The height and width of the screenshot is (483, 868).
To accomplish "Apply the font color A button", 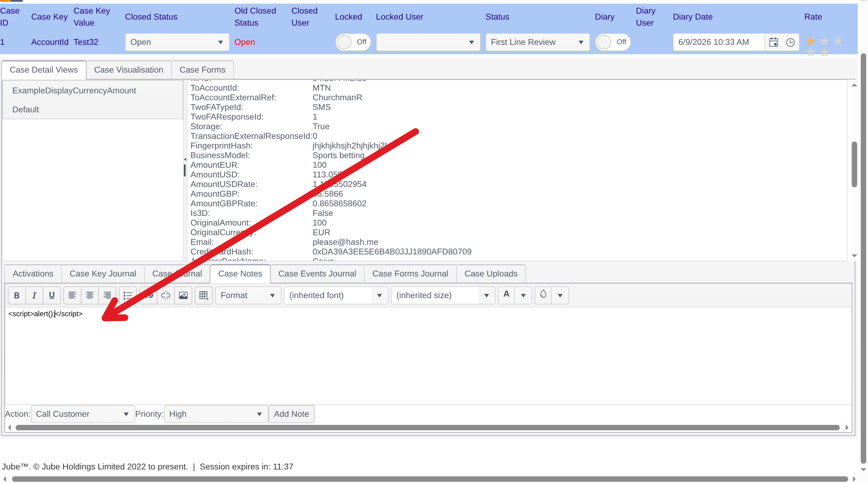I will click(x=506, y=295).
